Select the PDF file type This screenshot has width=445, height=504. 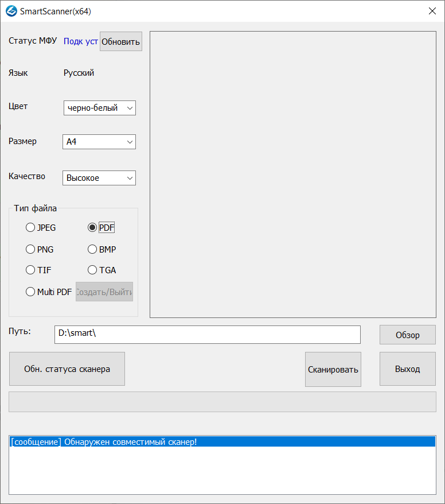coord(101,227)
